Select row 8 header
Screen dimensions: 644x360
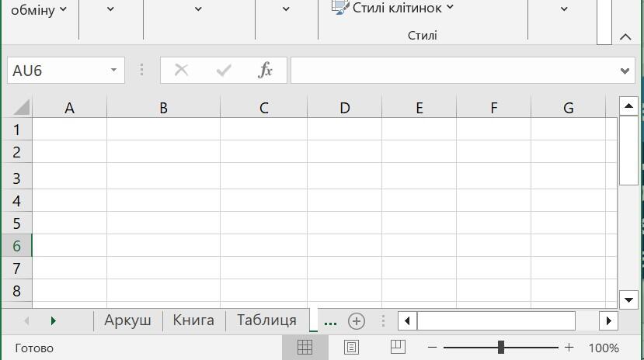[x=16, y=291]
